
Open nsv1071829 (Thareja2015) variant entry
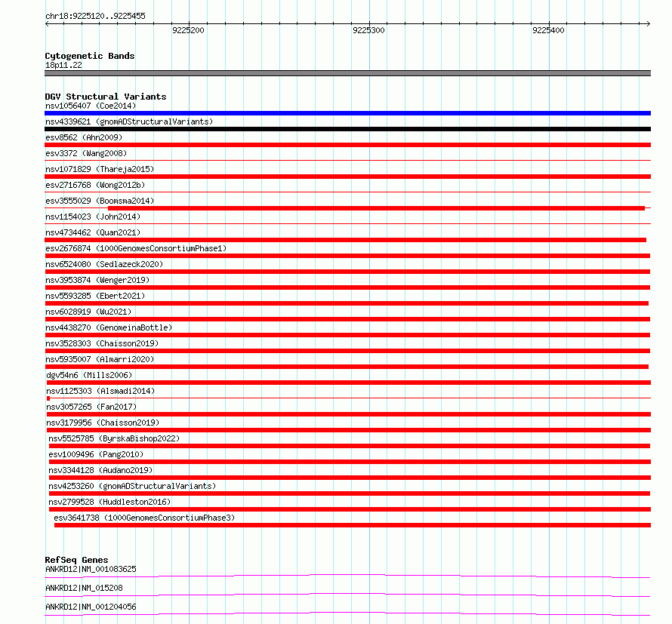pyautogui.click(x=100, y=169)
